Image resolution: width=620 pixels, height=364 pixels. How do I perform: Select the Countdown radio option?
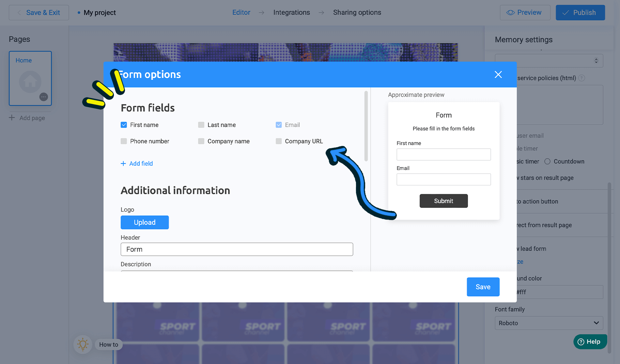click(x=547, y=162)
